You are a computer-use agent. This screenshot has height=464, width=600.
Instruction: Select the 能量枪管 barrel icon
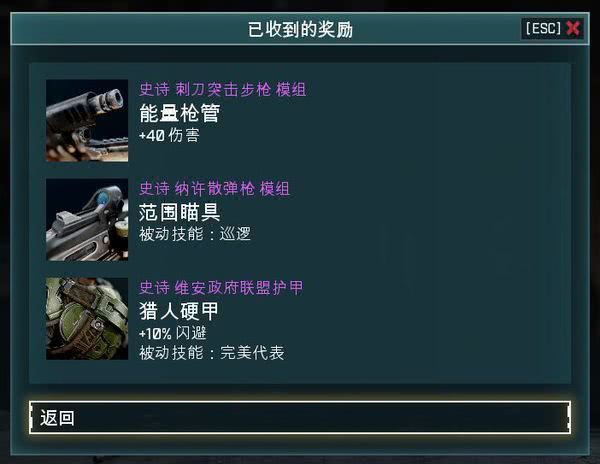click(x=87, y=120)
